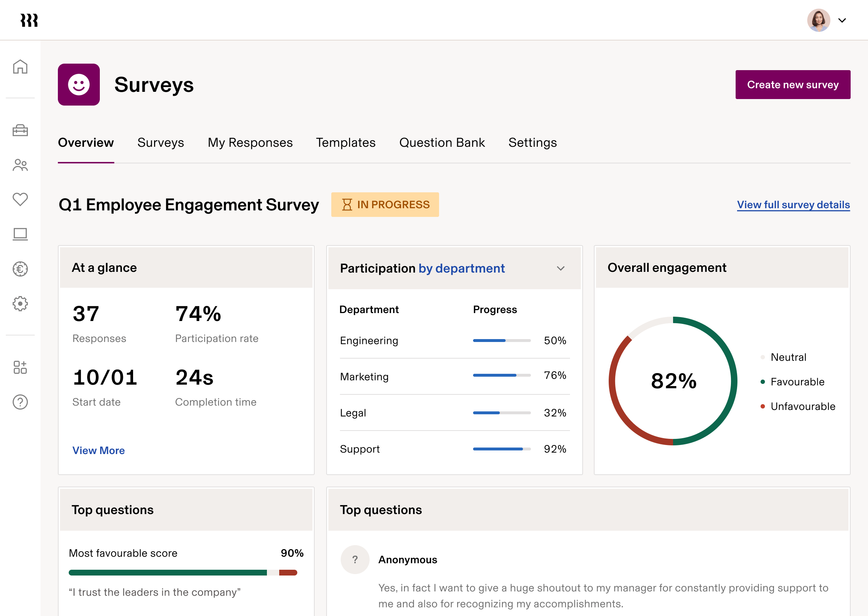
Task: Click the company logo in the top bar
Action: click(30, 20)
